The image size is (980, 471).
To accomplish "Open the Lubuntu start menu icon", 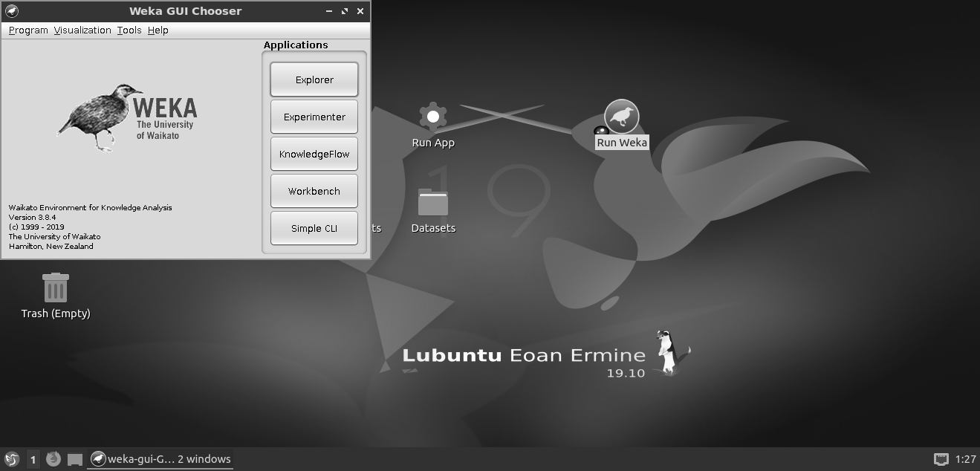I will (x=11, y=459).
